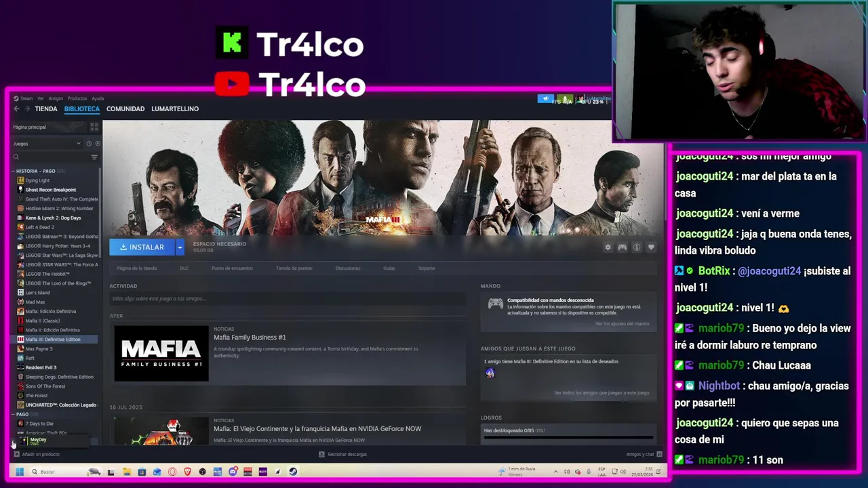This screenshot has height=488, width=868.
Task: Open the install options dropdown arrow
Action: click(x=180, y=247)
